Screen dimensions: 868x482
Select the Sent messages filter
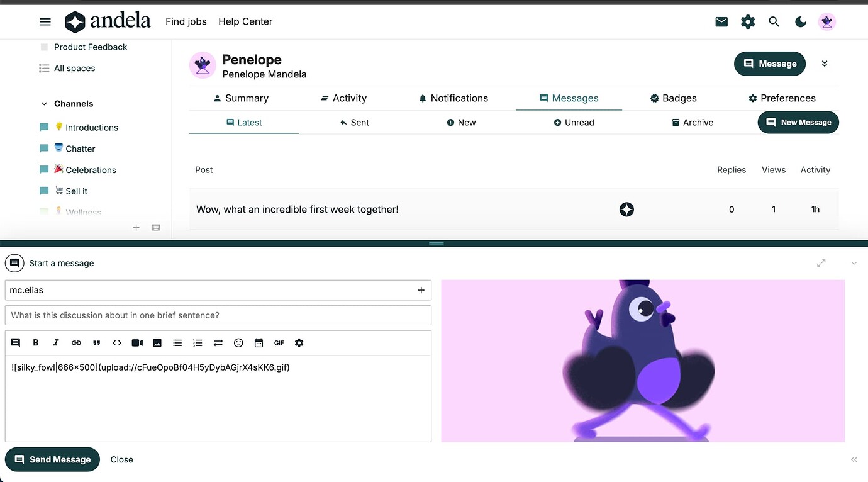click(354, 123)
